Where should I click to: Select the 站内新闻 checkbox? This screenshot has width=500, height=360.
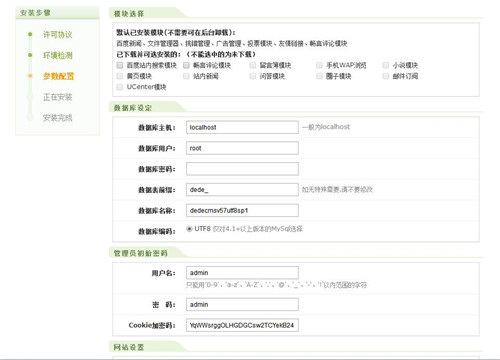click(186, 76)
